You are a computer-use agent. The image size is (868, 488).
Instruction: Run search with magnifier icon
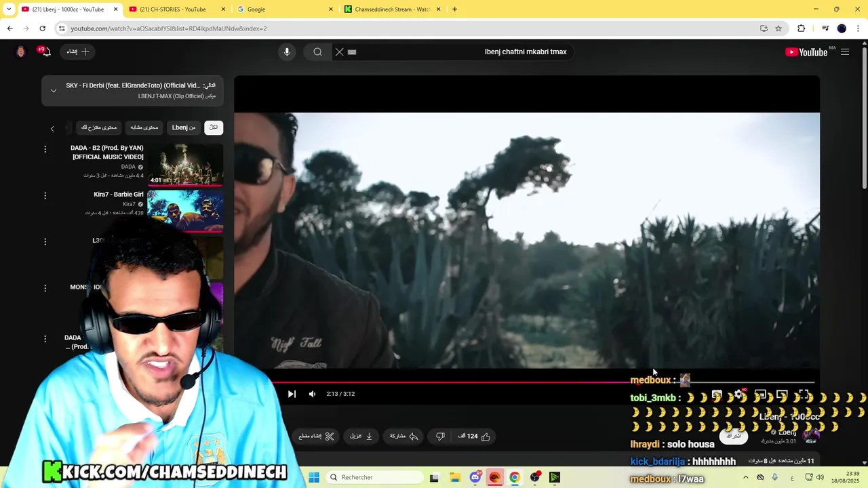click(x=317, y=52)
